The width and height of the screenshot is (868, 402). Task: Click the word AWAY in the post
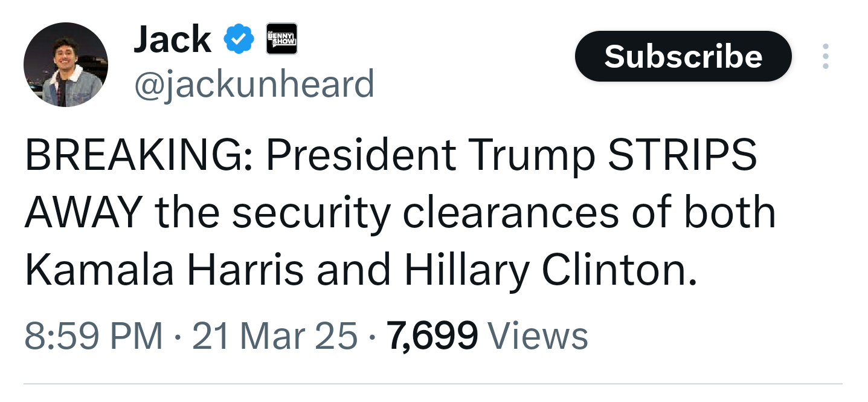(x=83, y=213)
